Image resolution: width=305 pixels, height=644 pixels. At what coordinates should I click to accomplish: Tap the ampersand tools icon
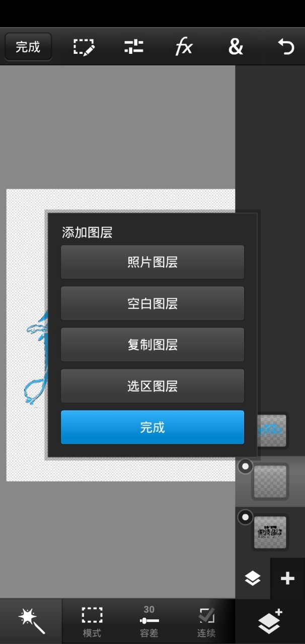coord(236,47)
